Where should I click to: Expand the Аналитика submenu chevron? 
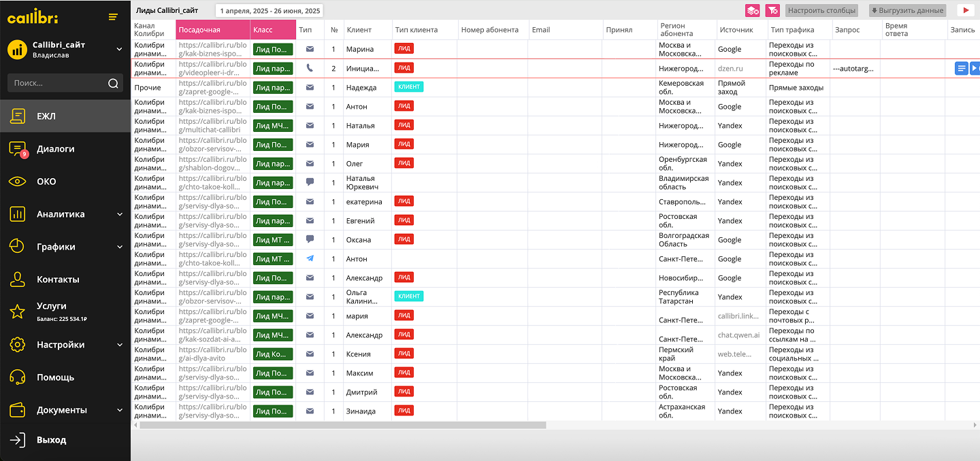click(120, 214)
